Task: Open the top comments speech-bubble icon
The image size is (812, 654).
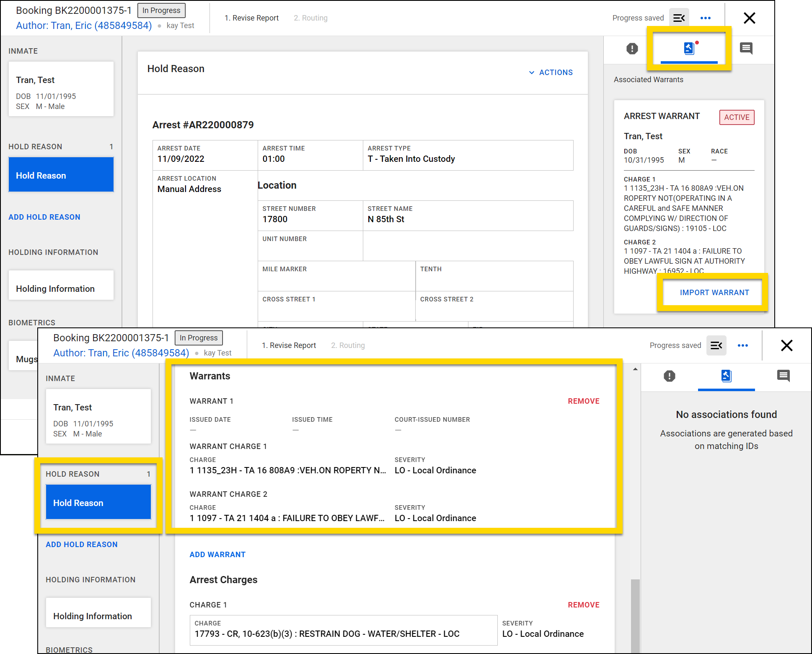Action: (x=746, y=49)
